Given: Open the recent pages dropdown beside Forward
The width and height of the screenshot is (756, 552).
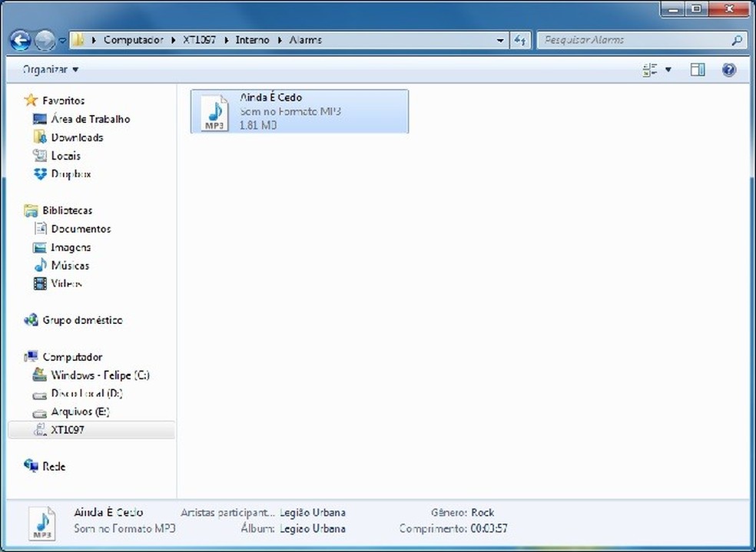Looking at the screenshot, I should coord(62,41).
